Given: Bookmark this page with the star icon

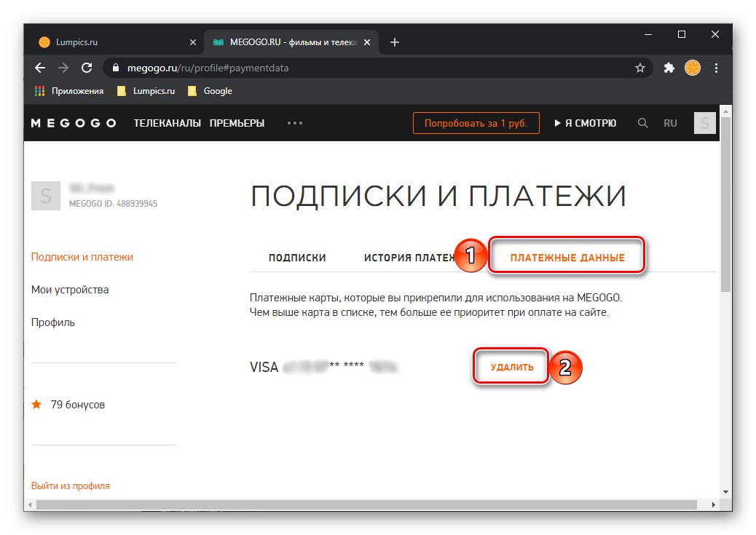Looking at the screenshot, I should [639, 68].
